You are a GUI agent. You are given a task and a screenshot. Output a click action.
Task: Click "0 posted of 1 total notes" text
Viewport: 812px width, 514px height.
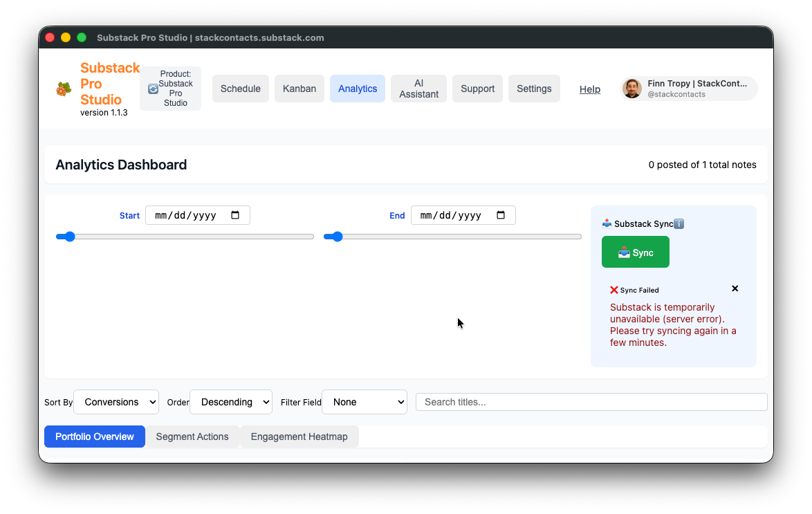tap(702, 165)
